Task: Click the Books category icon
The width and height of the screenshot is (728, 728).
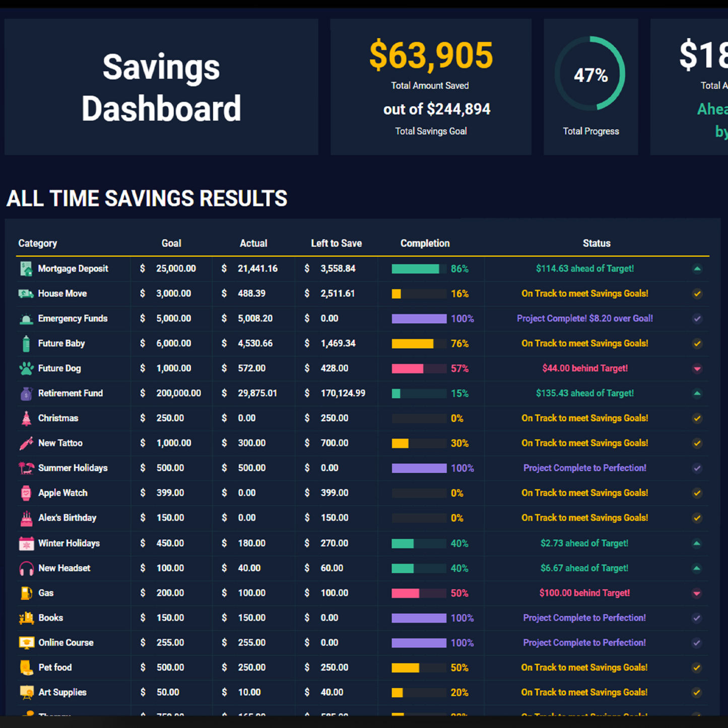Action: click(26, 618)
